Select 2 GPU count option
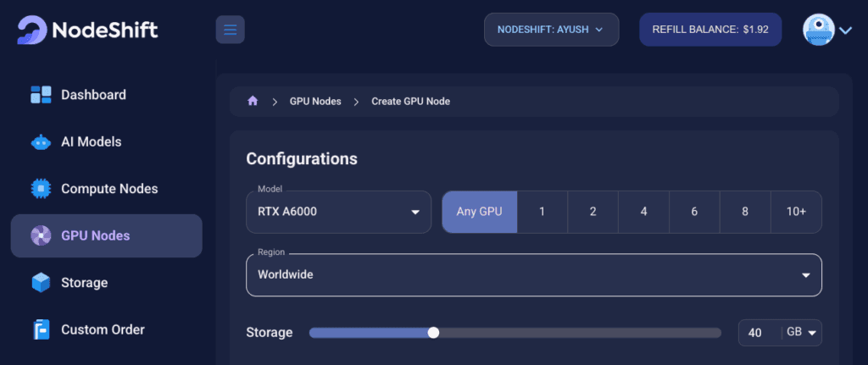868x365 pixels. pyautogui.click(x=593, y=212)
